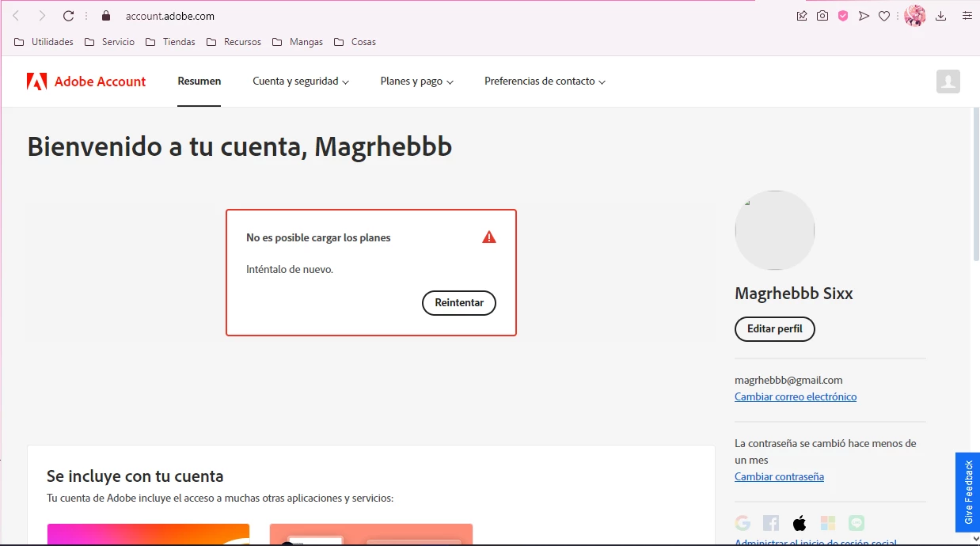Open the Recursos bookmarks folder
This screenshot has height=546, width=980.
click(x=234, y=42)
